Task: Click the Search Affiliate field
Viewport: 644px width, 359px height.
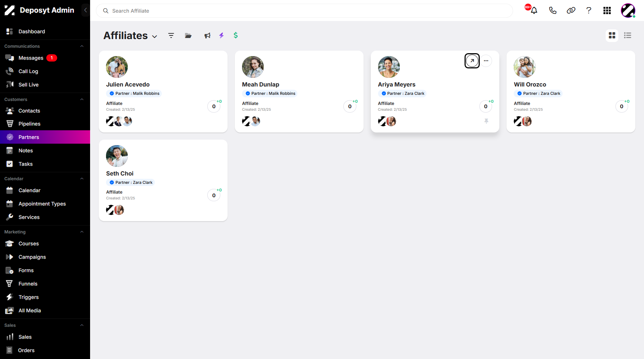Action: tap(304, 11)
